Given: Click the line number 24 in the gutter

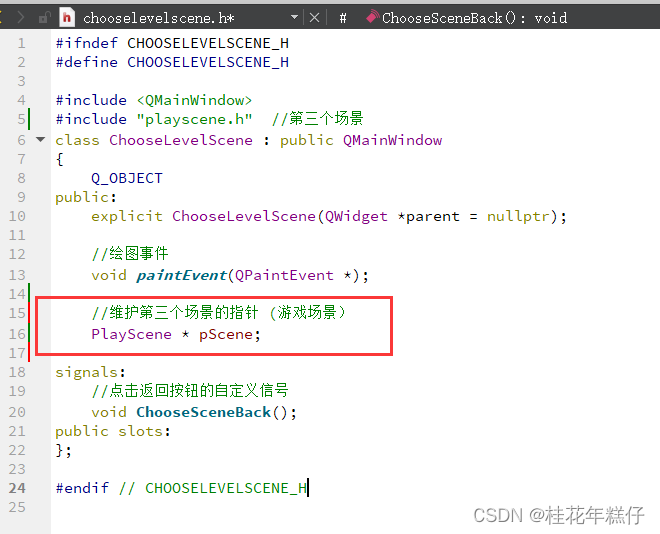Looking at the screenshot, I should [x=17, y=488].
